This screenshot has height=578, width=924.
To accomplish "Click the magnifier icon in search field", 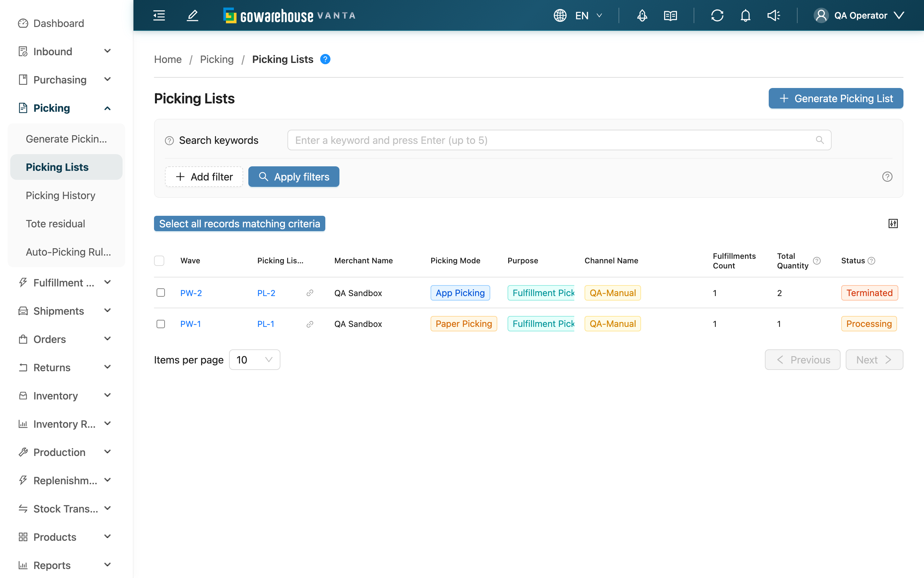I will tap(820, 140).
